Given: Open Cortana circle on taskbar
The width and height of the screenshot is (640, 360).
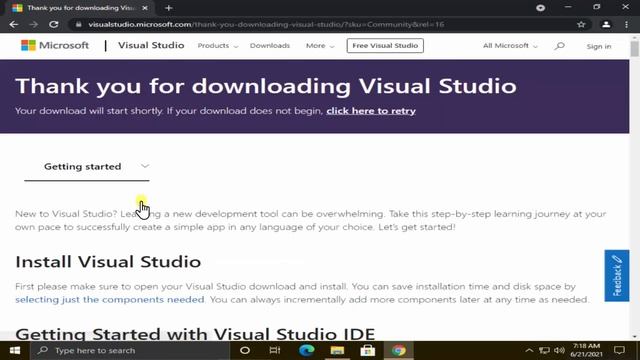Looking at the screenshot, I should pos(245,351).
